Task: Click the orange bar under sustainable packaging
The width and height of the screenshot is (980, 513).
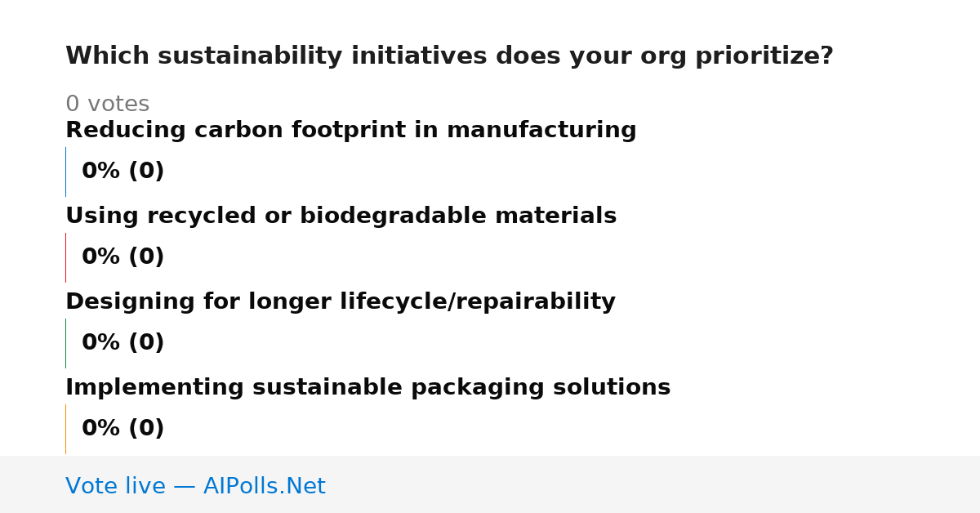Action: [66, 429]
